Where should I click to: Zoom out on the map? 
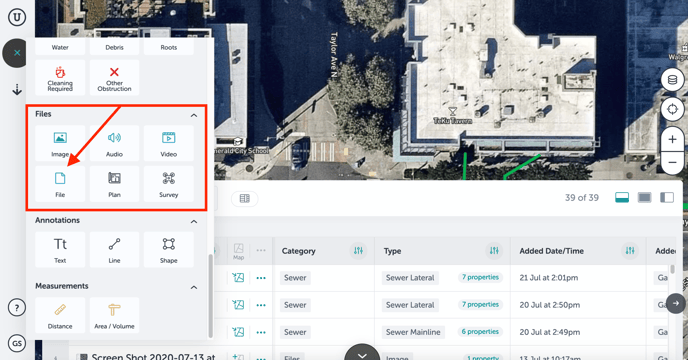point(672,162)
